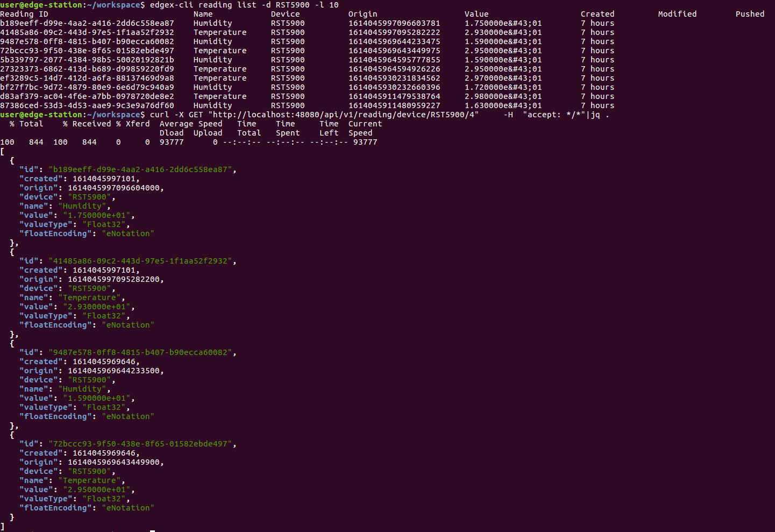The height and width of the screenshot is (532, 775).
Task: Select the Reading ID column header
Action: (24, 13)
